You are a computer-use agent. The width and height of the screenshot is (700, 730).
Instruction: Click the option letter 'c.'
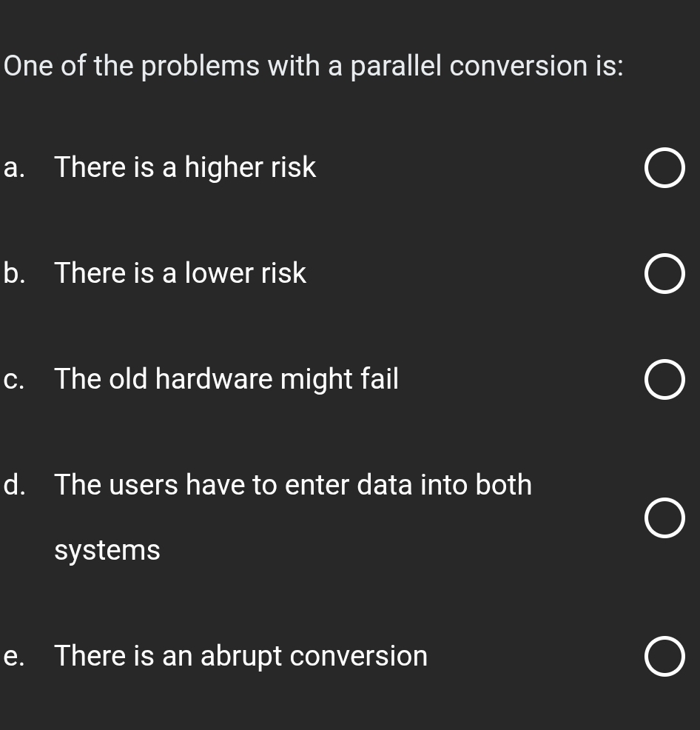[x=13, y=380]
